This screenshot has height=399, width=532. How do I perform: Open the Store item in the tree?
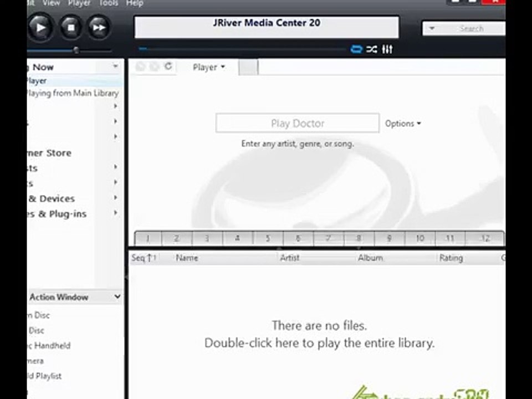coord(49,153)
